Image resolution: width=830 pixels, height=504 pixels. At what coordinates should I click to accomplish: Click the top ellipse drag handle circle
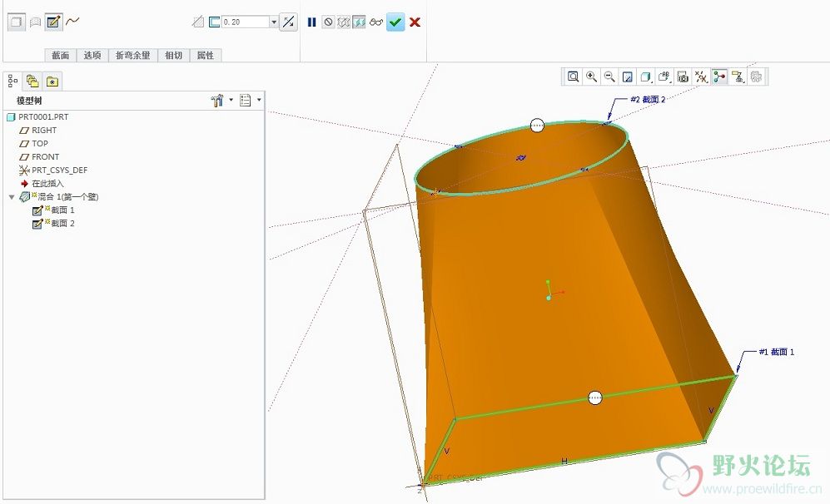pos(537,126)
